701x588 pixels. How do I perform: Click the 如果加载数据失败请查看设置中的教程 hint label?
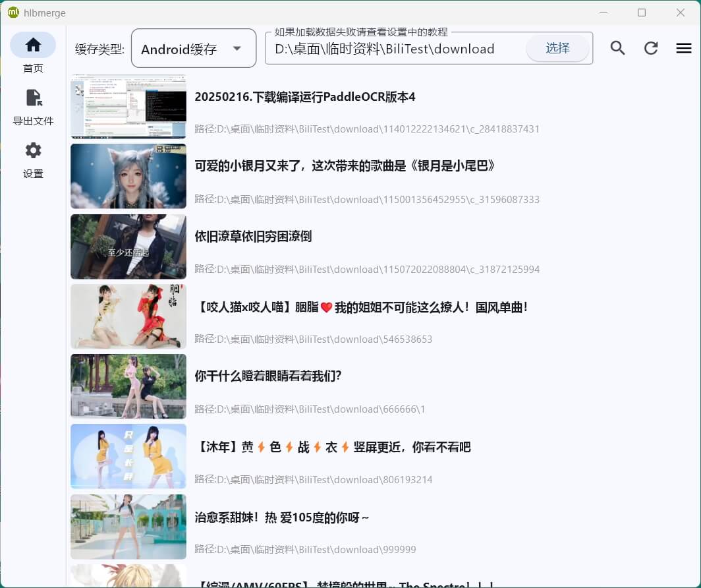pyautogui.click(x=361, y=32)
